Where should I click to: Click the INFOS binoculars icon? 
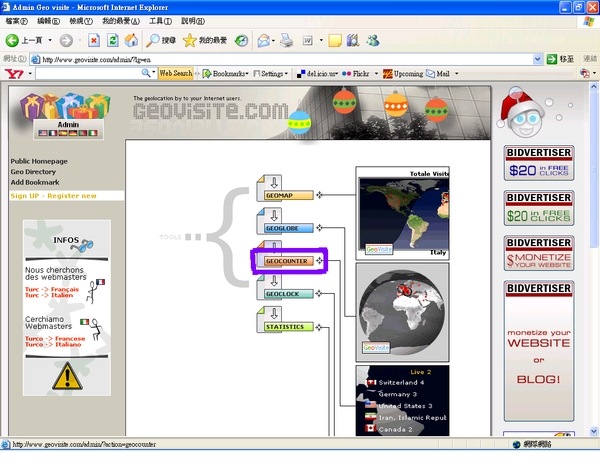(81, 246)
